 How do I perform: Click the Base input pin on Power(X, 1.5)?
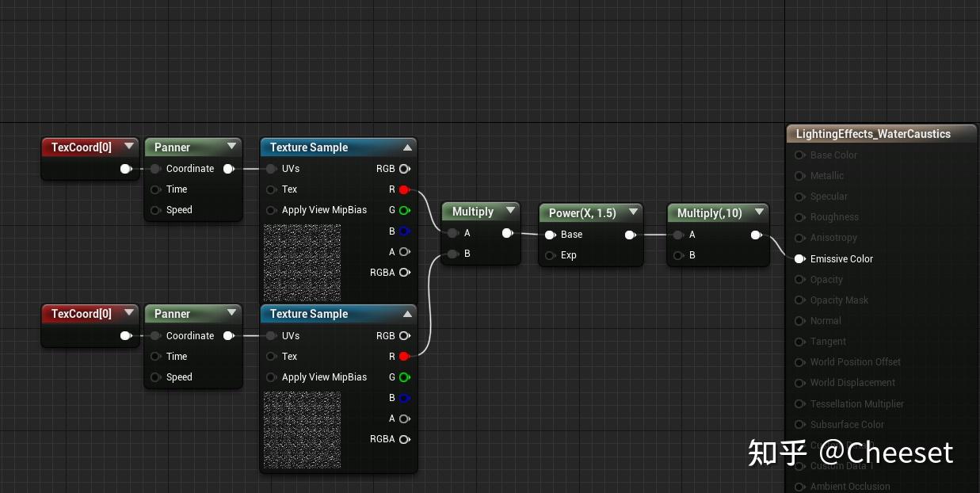[551, 235]
